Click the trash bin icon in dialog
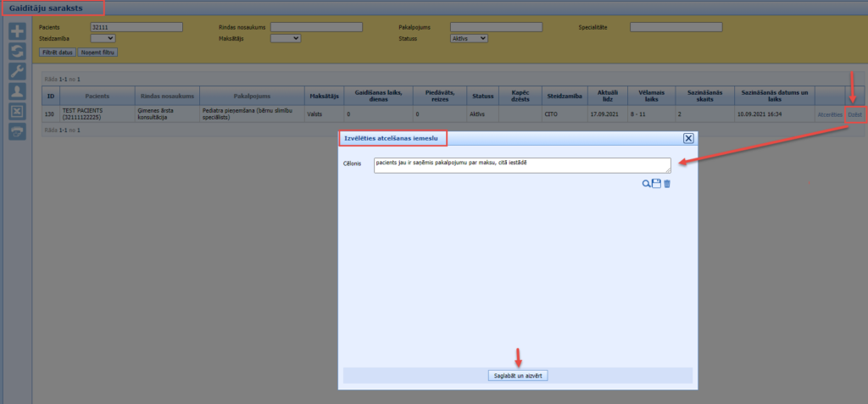Viewport: 868px width, 404px height. [667, 183]
